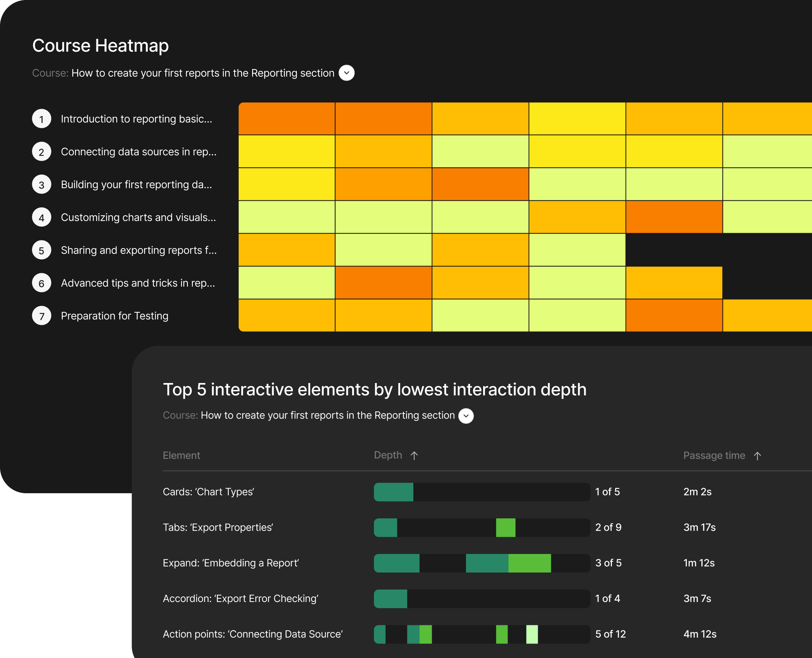
Task: Open Tabs: 'Export Properties' element
Action: 218,527
